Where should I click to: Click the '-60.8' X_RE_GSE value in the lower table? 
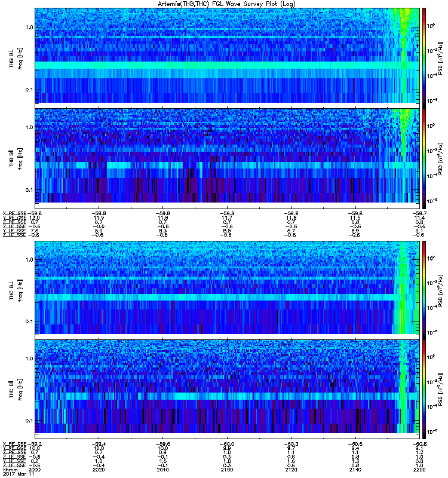pyautogui.click(x=419, y=444)
